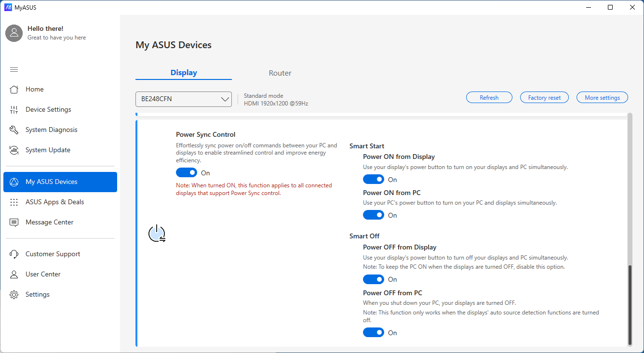Disable Power ON from Display toggle
644x353 pixels.
click(x=374, y=179)
